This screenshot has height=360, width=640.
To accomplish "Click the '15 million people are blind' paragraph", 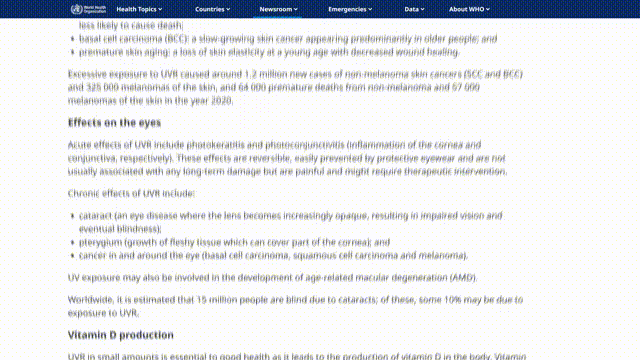I will coord(296,306).
